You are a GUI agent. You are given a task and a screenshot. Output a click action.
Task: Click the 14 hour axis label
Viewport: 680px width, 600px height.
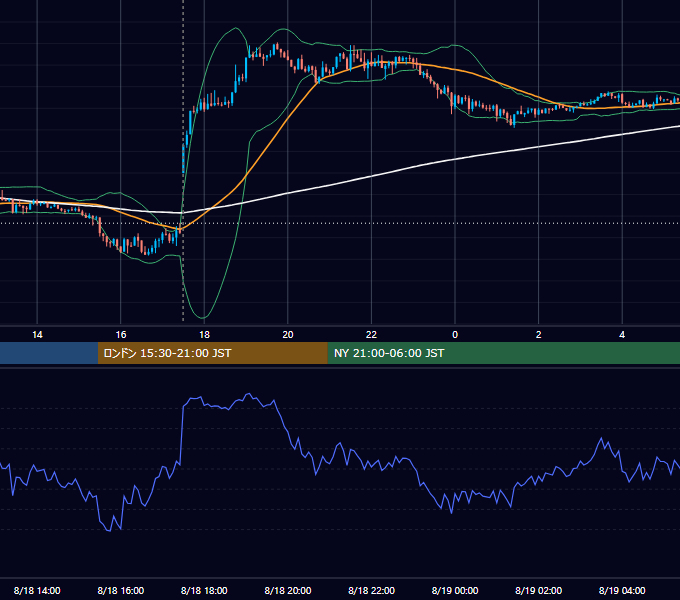[x=37, y=335]
